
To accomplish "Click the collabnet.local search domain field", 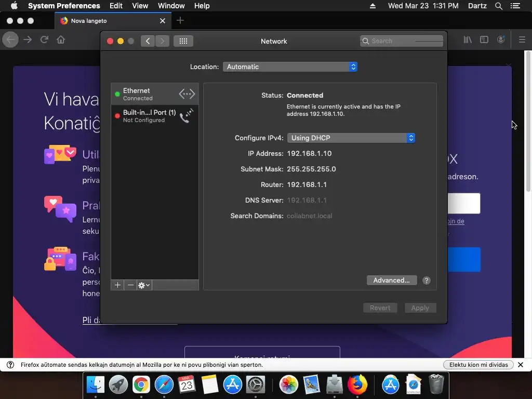I will pyautogui.click(x=309, y=216).
